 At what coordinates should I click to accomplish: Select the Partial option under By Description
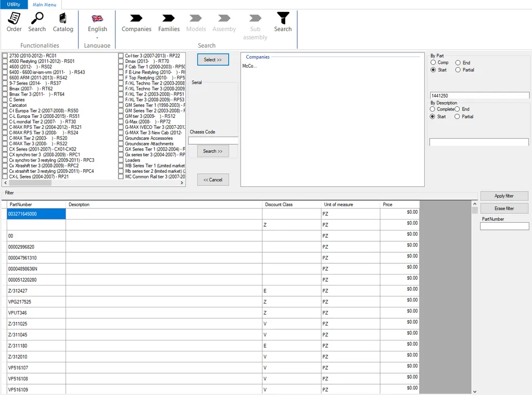click(x=457, y=117)
